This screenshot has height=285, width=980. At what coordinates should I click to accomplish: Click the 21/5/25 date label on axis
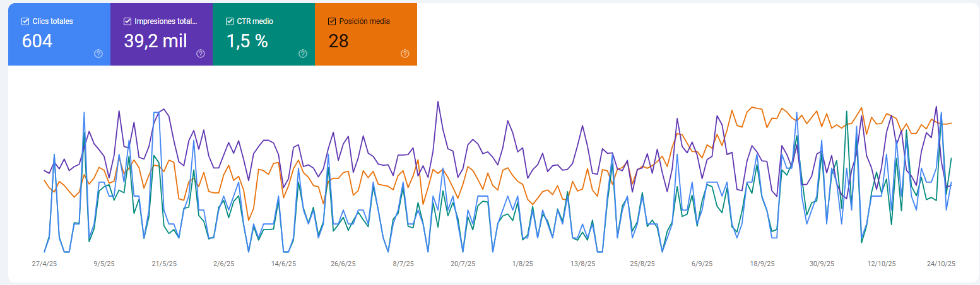coord(164,264)
